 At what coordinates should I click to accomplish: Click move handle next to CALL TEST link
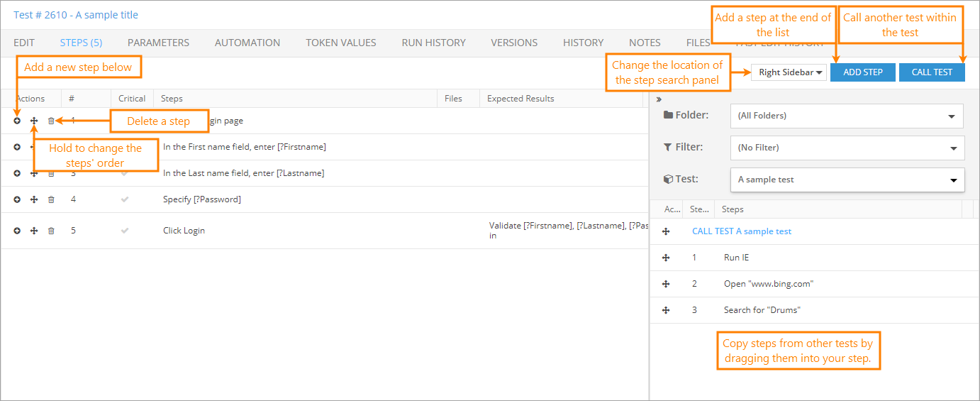(x=666, y=231)
